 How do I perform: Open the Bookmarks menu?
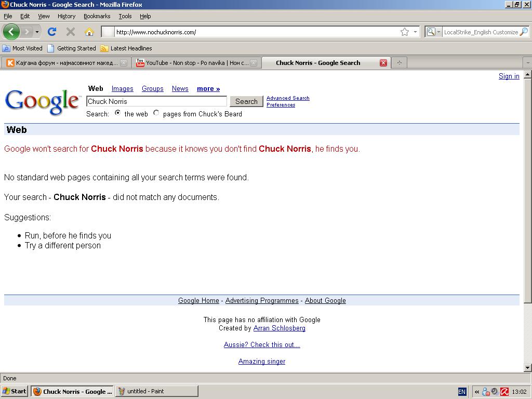coord(97,16)
